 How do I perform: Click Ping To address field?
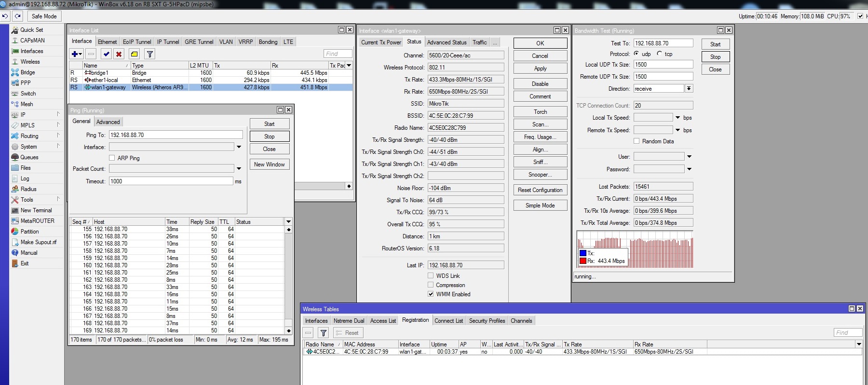176,135
